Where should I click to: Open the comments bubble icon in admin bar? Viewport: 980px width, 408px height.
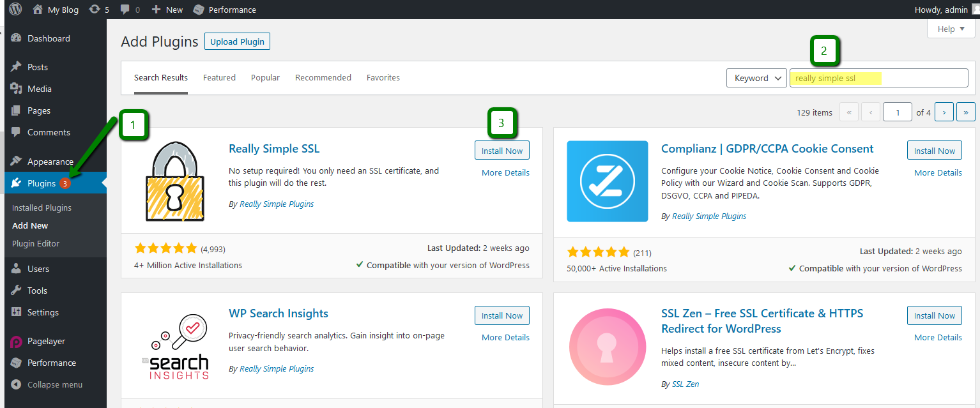point(125,10)
